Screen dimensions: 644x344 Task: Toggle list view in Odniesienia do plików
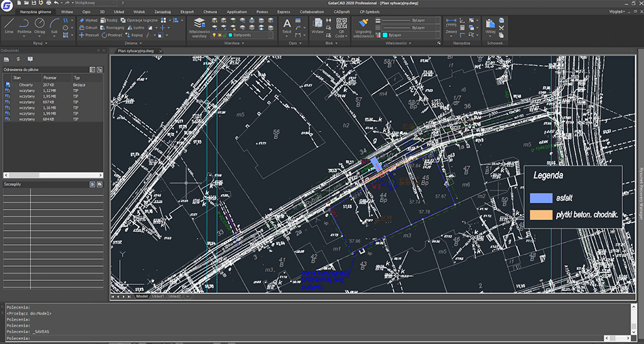tap(93, 69)
